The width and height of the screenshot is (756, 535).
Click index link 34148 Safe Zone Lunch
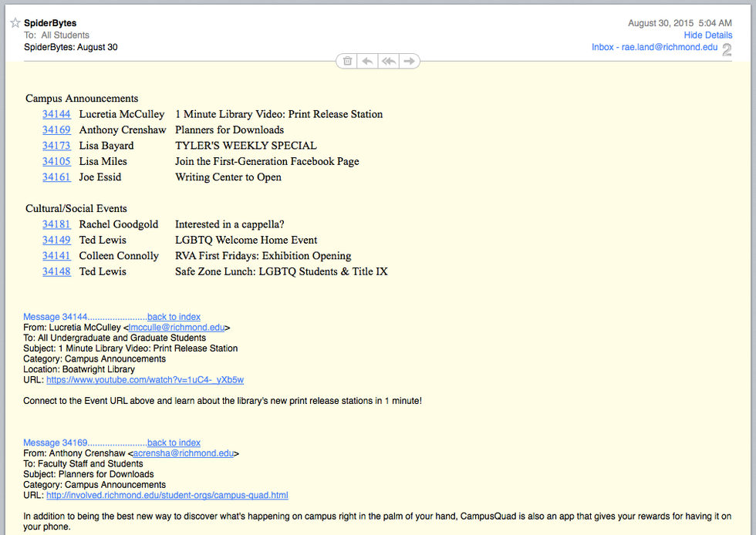(56, 271)
